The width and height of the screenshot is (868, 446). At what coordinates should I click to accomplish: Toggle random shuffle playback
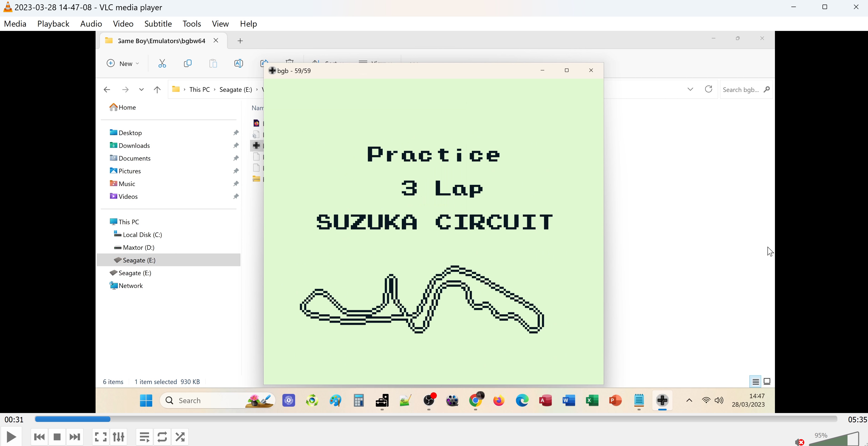[x=180, y=437]
